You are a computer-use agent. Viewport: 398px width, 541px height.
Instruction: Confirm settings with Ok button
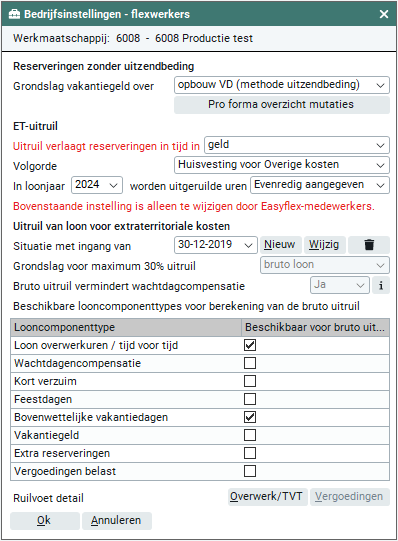[45, 521]
